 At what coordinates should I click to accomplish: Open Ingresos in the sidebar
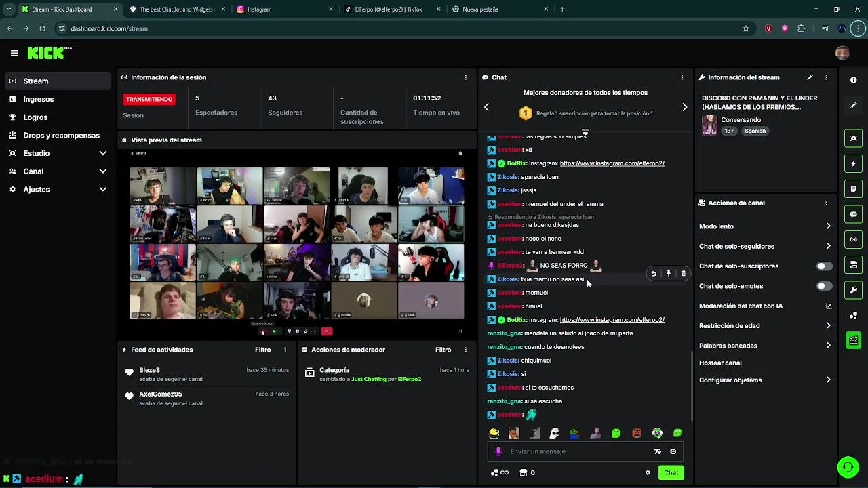tap(58, 99)
